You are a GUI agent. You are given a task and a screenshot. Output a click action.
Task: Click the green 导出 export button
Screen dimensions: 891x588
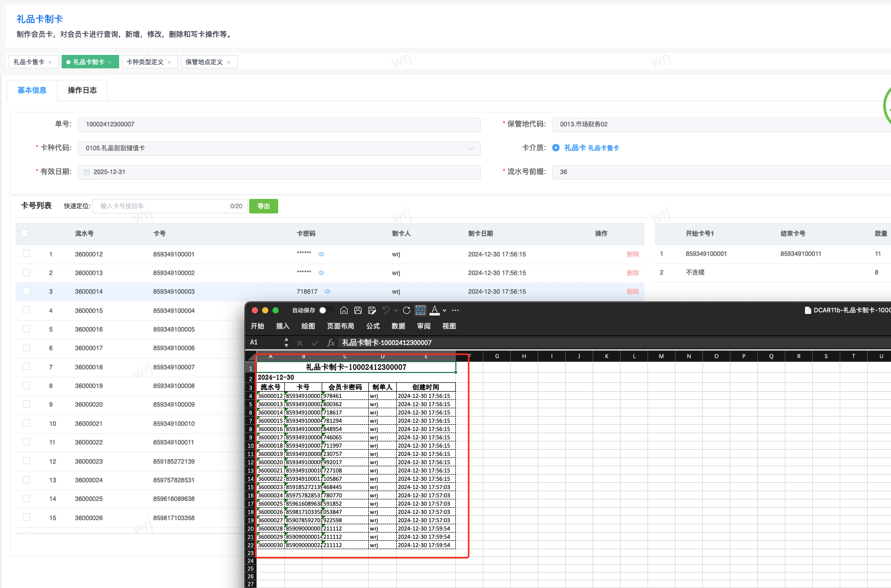[x=264, y=206]
